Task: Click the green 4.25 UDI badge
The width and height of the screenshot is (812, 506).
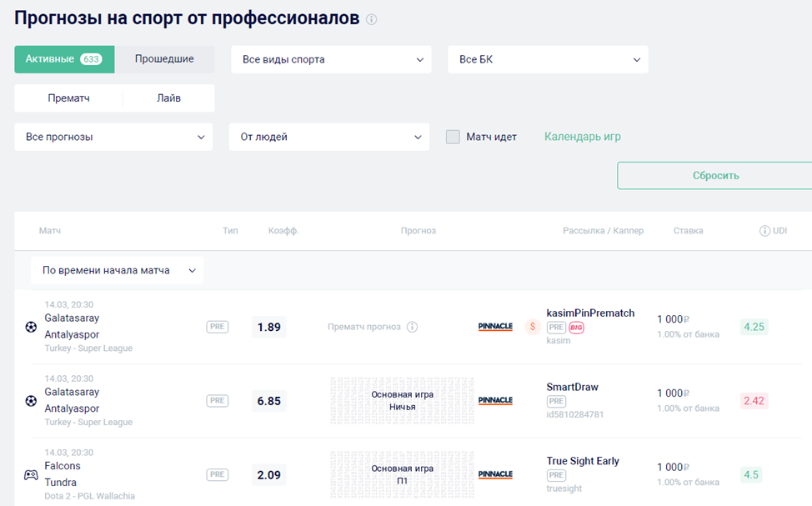Action: (x=754, y=327)
